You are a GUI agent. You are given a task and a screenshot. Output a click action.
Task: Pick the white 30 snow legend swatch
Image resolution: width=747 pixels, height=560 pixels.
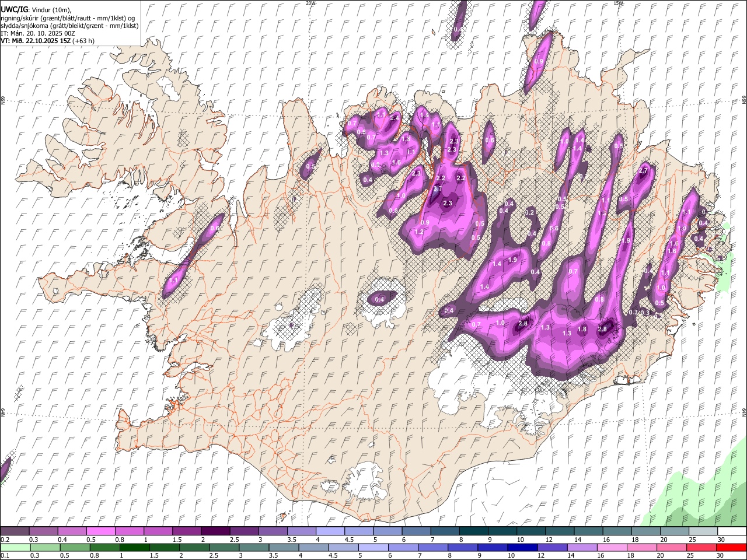[x=731, y=531]
